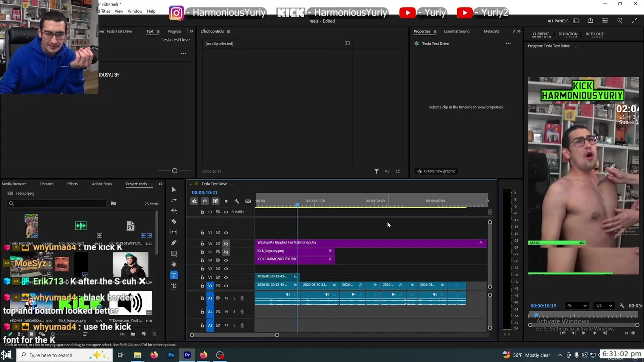Open Photoshop from the taskbar
This screenshot has height=362, width=644.
click(171, 355)
